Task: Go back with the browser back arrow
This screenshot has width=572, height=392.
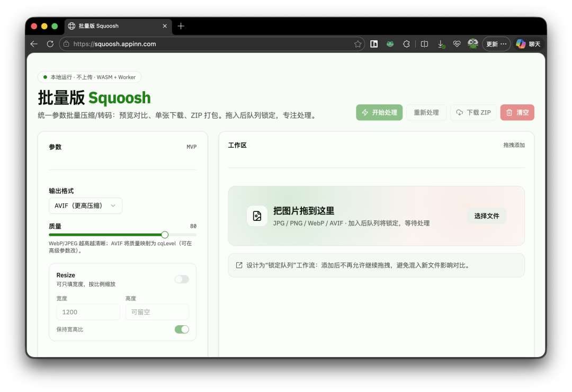Action: pos(34,44)
